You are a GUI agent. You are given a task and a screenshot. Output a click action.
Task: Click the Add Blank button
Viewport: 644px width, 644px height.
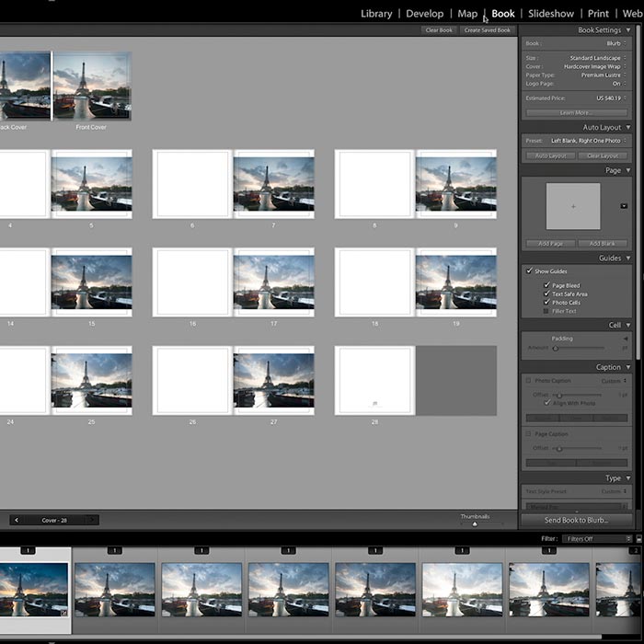pyautogui.click(x=603, y=244)
